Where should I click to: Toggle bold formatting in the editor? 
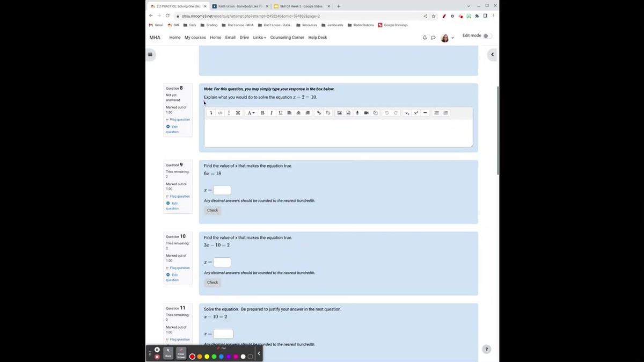click(262, 113)
